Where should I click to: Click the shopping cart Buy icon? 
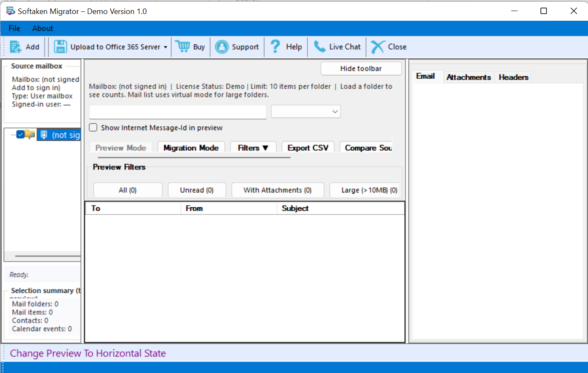pyautogui.click(x=183, y=47)
